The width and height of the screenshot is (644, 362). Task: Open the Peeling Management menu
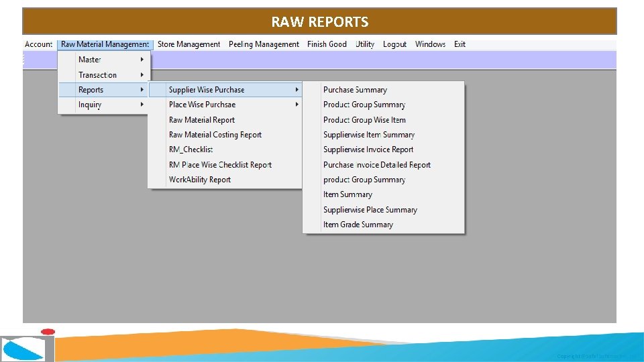pos(264,44)
